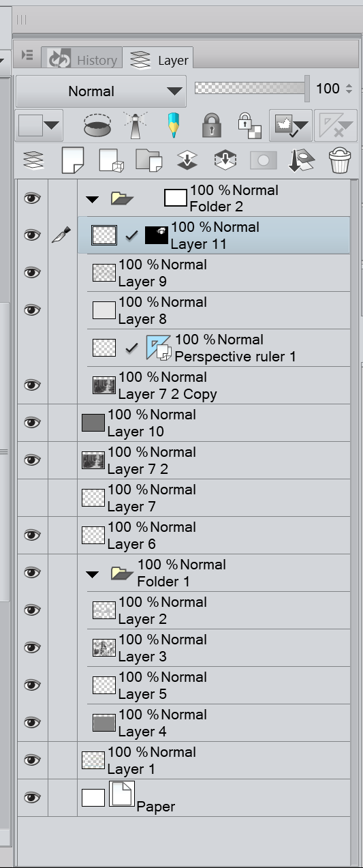Collapse Folder 2 with its triangle
The image size is (363, 868).
click(x=93, y=199)
